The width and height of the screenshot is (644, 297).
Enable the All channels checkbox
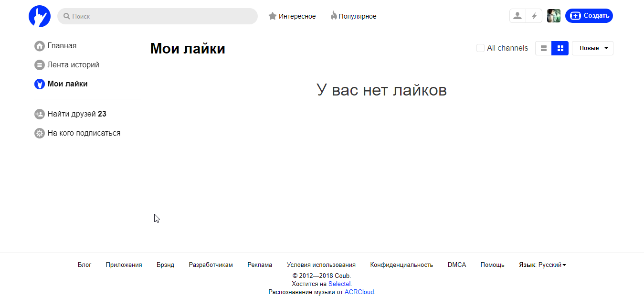(480, 48)
